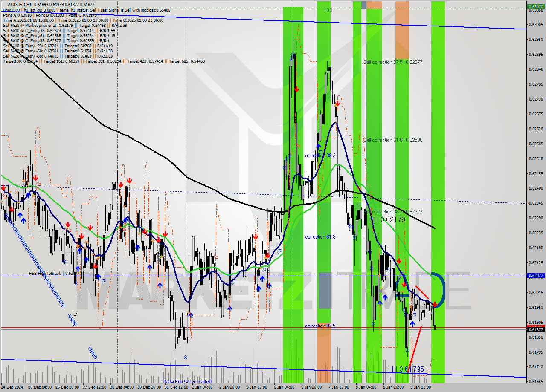Click the green 0.63070 price tag
The height and width of the screenshot is (392, 546).
(536, 7)
